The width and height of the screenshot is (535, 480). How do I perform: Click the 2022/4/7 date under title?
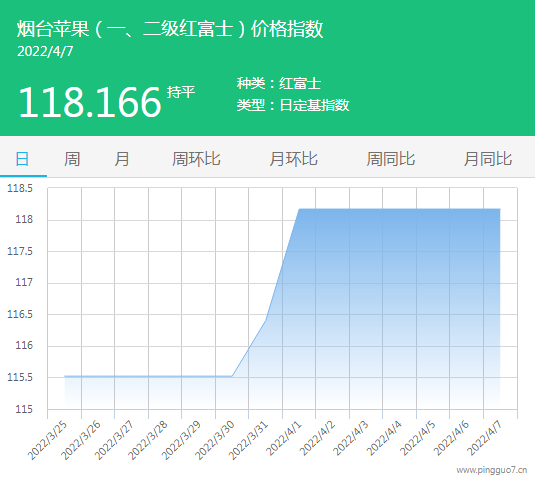pyautogui.click(x=45, y=52)
